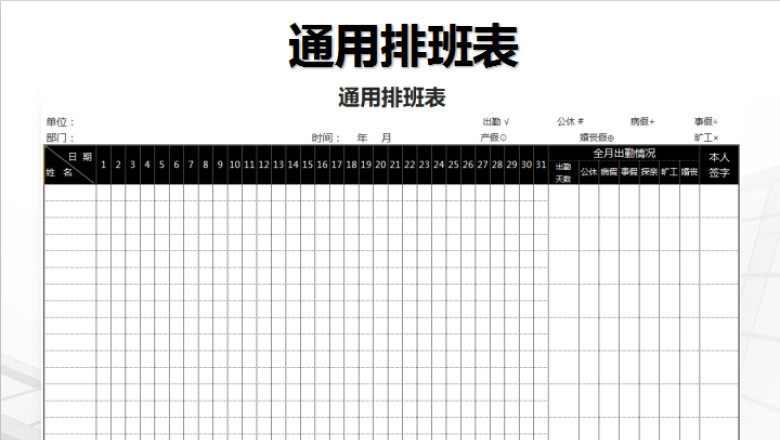Click the 姓名 header label
Screen dimensions: 780x440
pos(59,173)
